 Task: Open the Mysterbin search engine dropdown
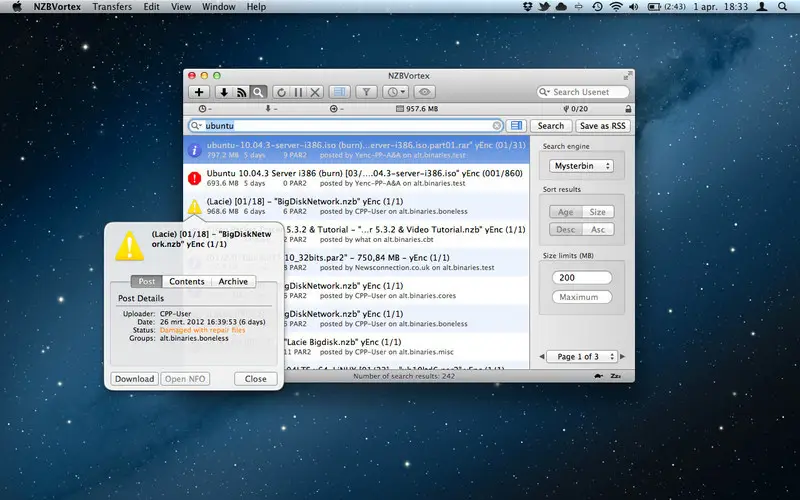[x=581, y=166]
